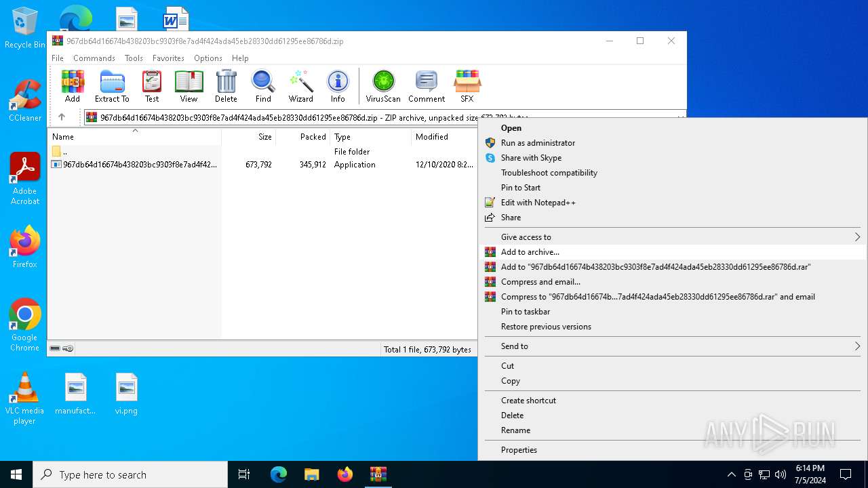
Task: Choose Run as administrator
Action: click(x=673, y=142)
